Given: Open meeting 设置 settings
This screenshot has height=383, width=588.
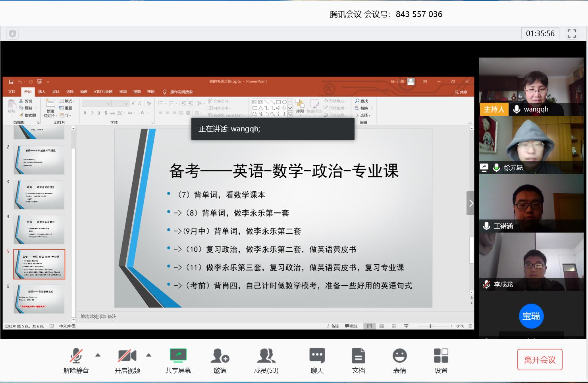Looking at the screenshot, I should 441,360.
